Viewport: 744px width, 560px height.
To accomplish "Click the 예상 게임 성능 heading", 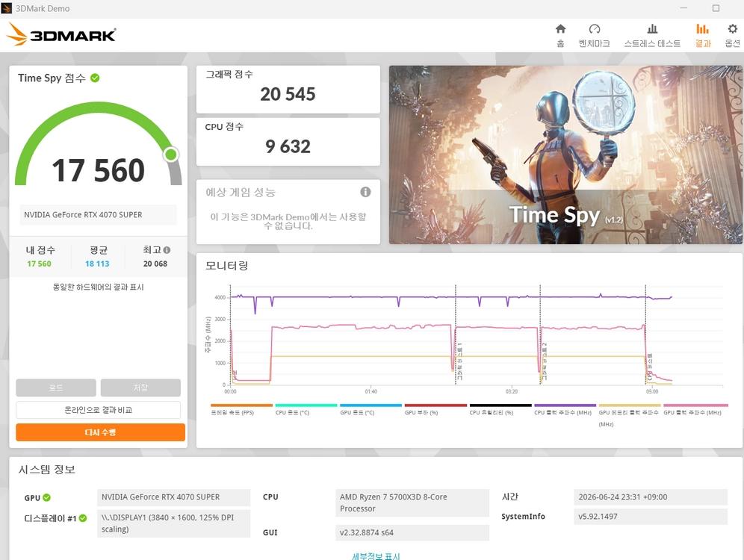I will (x=240, y=192).
